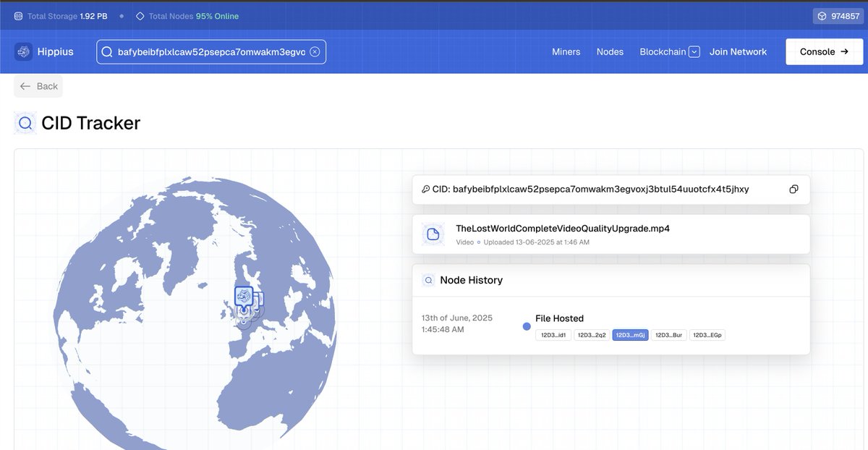This screenshot has width=868, height=450.
Task: Click the 974857 block number badge
Action: click(x=838, y=16)
